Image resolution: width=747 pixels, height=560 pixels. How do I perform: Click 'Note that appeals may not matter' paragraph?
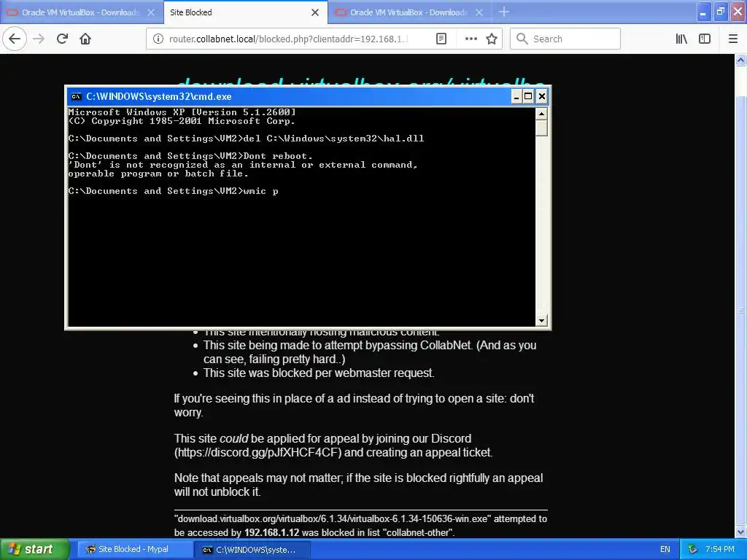point(358,485)
